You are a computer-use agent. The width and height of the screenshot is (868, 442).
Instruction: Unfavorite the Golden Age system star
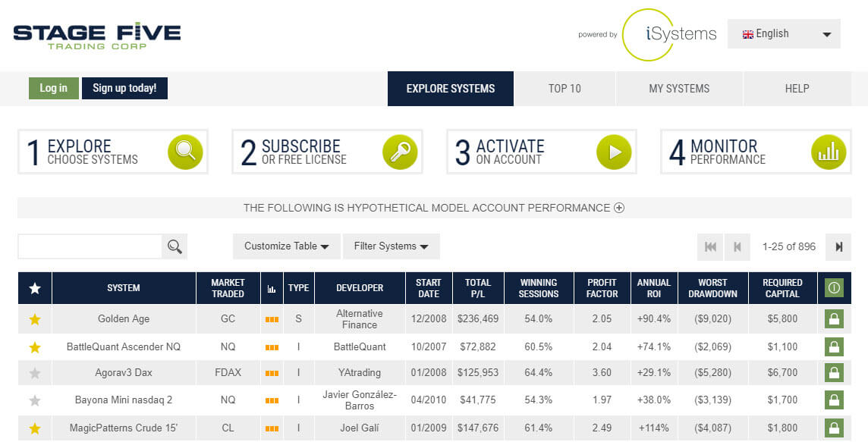point(35,318)
